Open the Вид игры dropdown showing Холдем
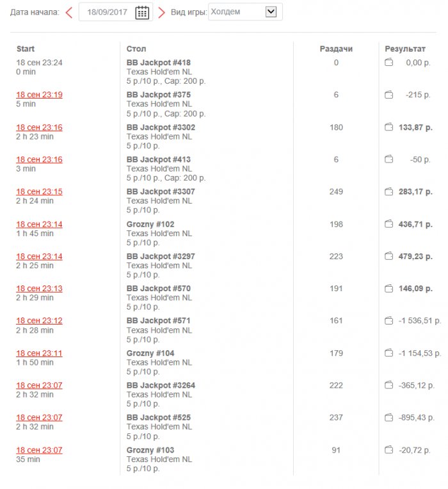Screen dimensions: 448x489 pyautogui.click(x=246, y=12)
